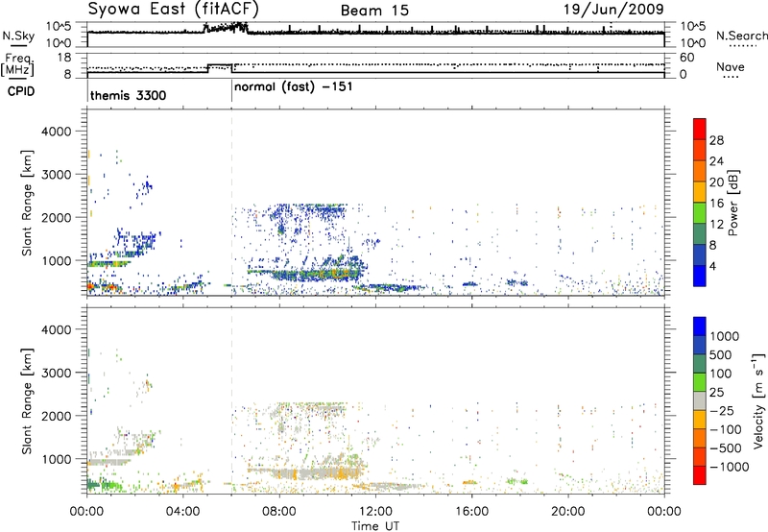Screen dimensions: 768x532
Task: Click the '12' label on Power colorbar
Action: (716, 225)
